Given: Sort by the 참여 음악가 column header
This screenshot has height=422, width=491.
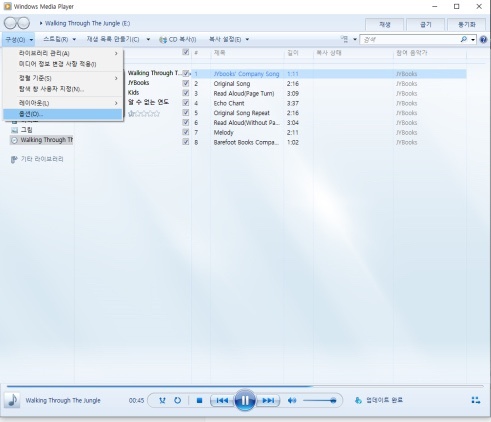Looking at the screenshot, I should click(412, 53).
